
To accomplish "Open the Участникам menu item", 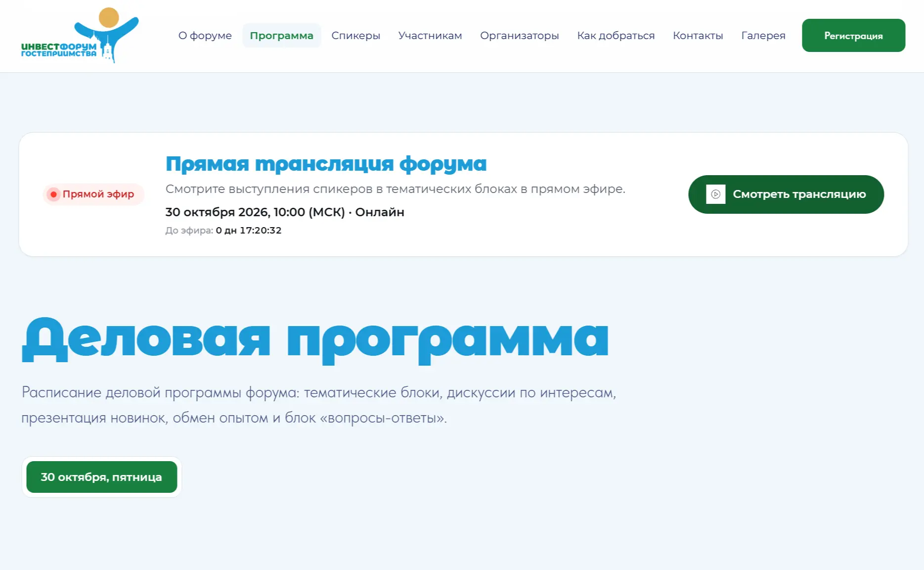I will 430,36.
